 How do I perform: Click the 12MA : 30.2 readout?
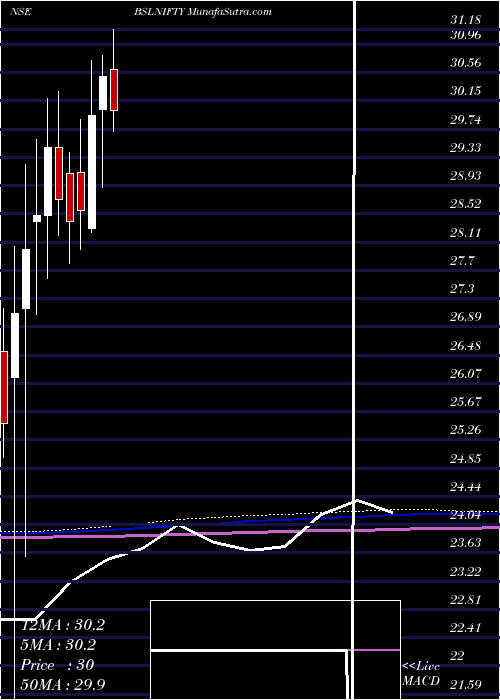tap(63, 625)
